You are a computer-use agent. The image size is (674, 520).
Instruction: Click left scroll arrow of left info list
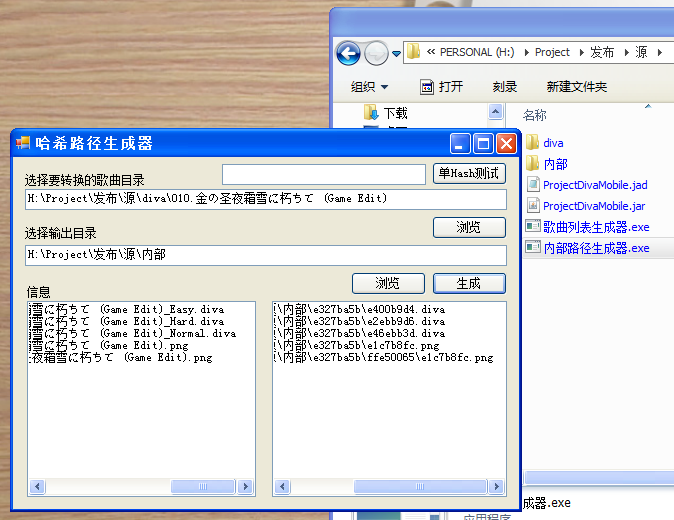pyautogui.click(x=37, y=486)
